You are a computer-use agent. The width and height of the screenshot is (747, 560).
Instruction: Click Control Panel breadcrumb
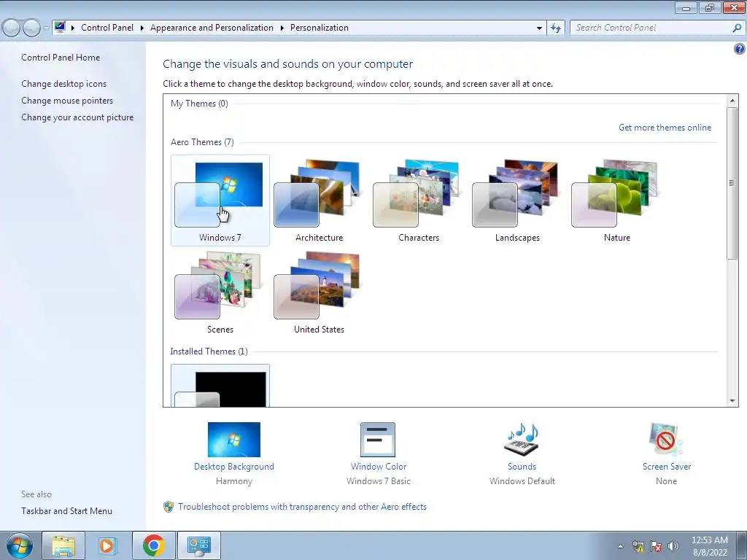[x=107, y=28]
